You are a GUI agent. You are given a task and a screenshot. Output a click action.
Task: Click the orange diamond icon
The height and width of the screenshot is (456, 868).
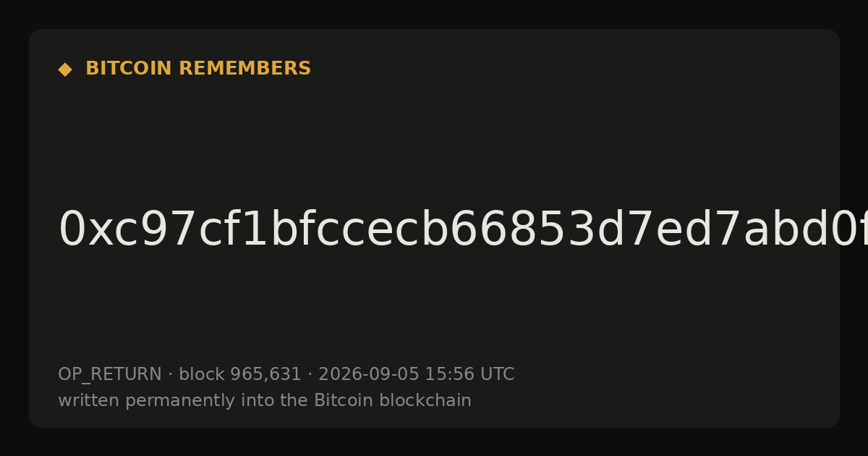tap(64, 69)
